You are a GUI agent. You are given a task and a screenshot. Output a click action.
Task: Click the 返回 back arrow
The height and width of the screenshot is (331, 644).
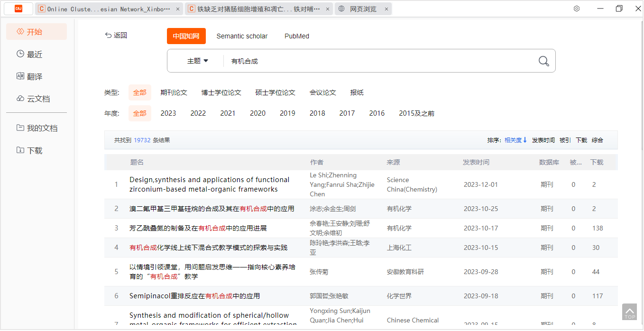(x=108, y=35)
